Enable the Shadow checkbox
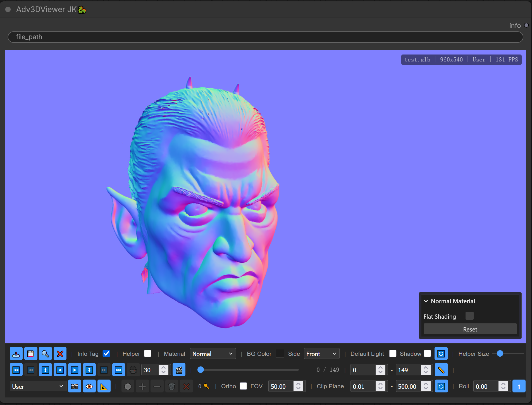This screenshot has height=405, width=532. click(x=427, y=354)
